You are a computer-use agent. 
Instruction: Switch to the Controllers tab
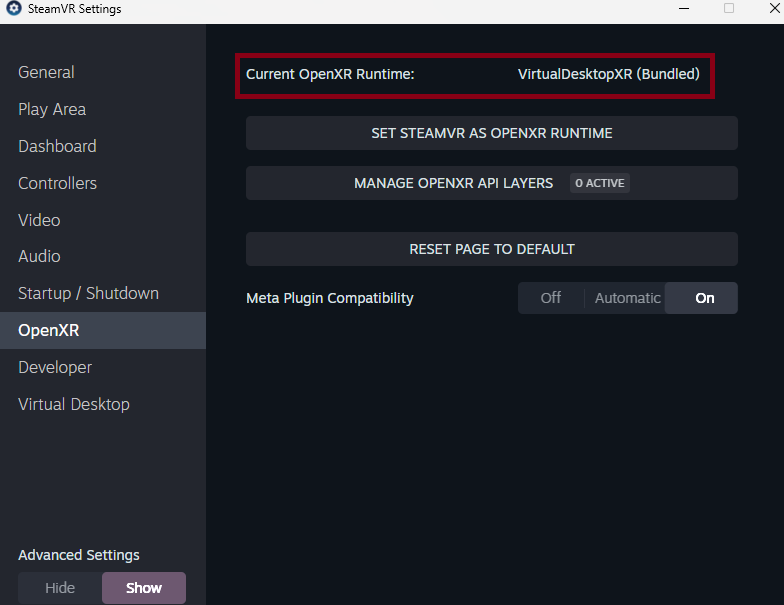coord(57,183)
